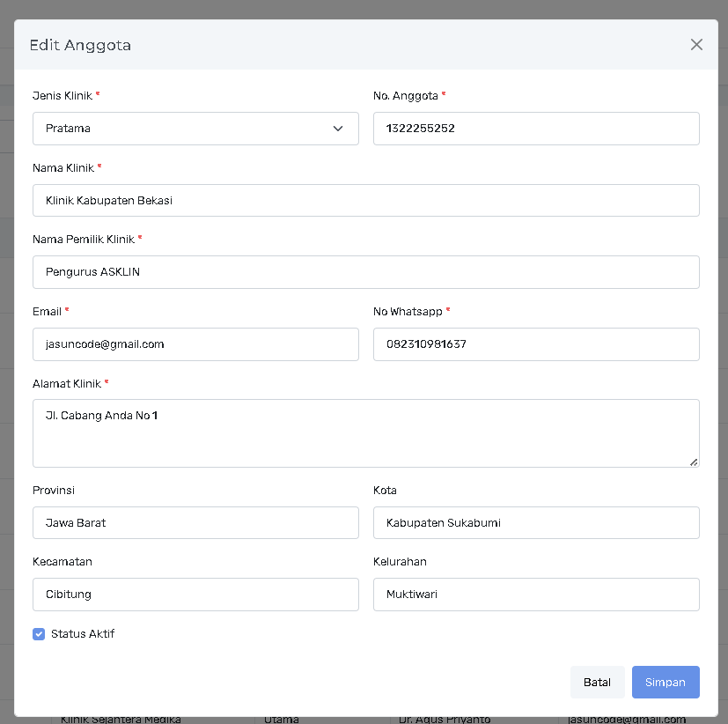This screenshot has width=728, height=724.
Task: Click the No. Anggota input field
Action: pos(535,129)
